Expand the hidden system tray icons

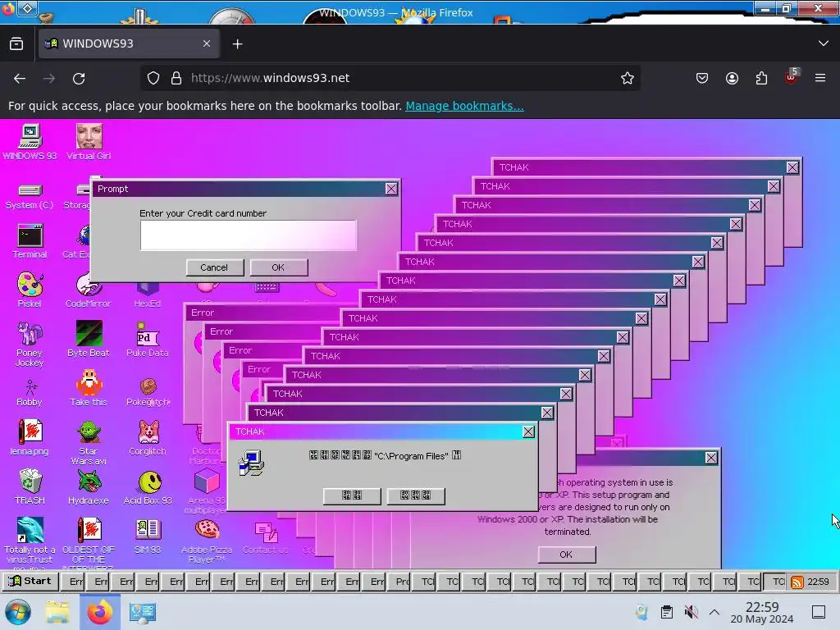[x=714, y=612]
